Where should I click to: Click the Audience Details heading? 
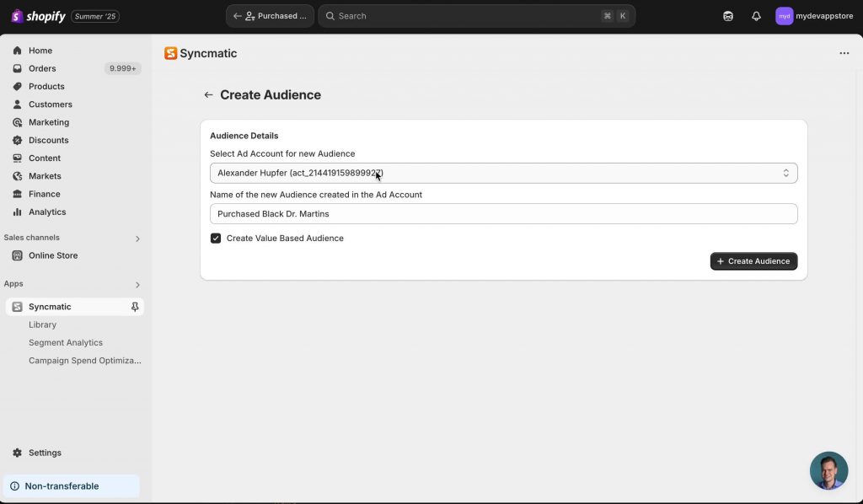244,136
